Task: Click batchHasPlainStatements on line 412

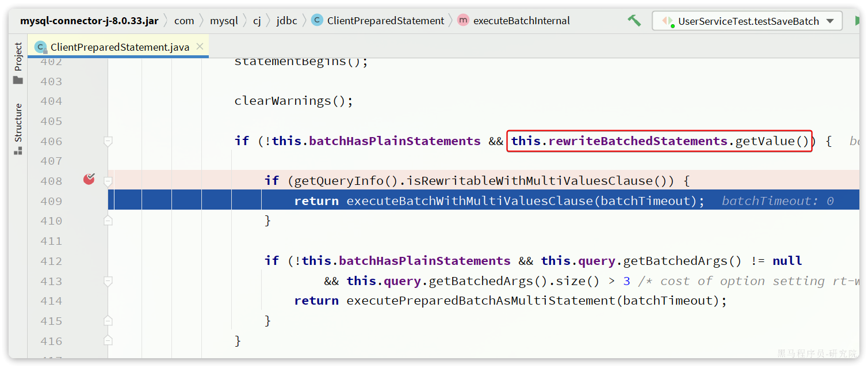Action: pos(425,261)
